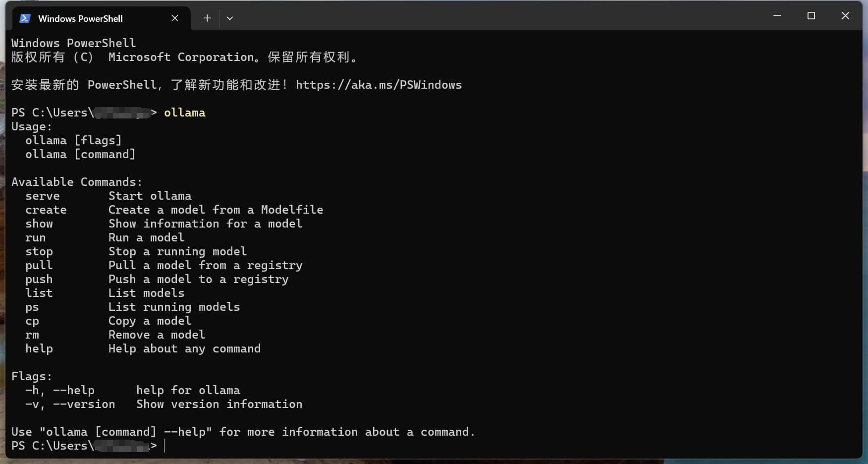Click the 'ollama [flags]' usage line
The height and width of the screenshot is (464, 868).
point(74,140)
